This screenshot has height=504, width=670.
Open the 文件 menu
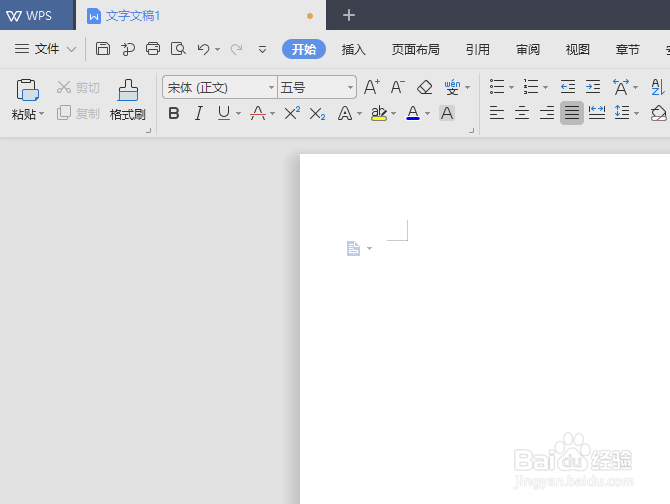pyautogui.click(x=45, y=49)
